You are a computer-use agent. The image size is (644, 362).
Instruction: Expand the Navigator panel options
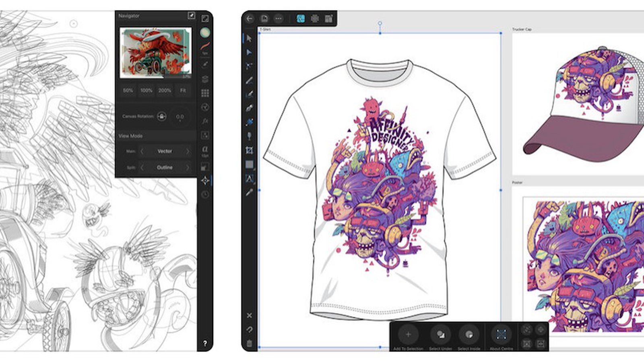coord(192,16)
